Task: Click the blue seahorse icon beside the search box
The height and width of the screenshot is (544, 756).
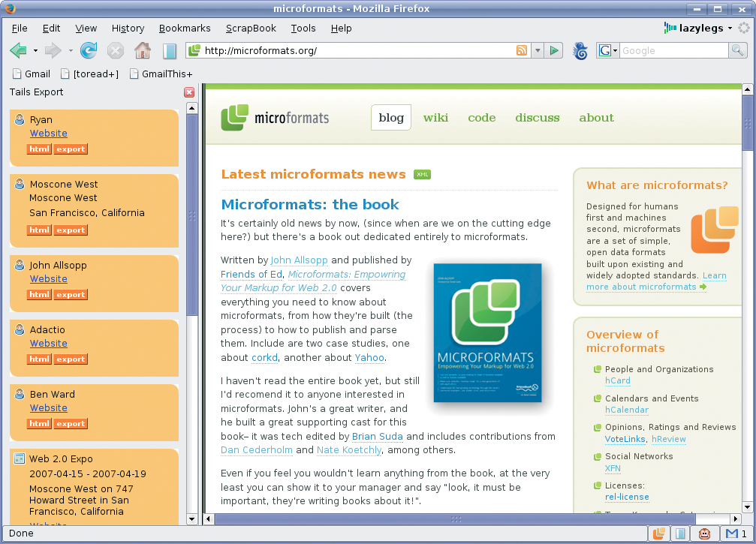Action: (580, 50)
